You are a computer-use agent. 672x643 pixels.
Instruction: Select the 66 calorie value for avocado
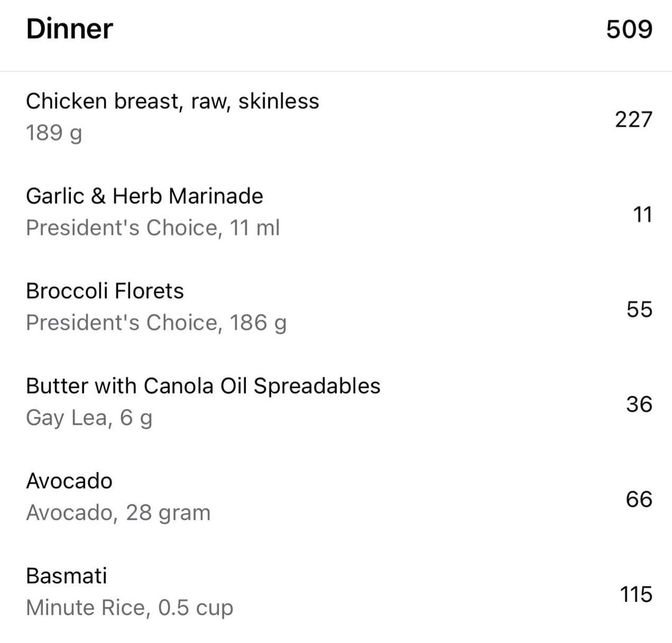[639, 499]
